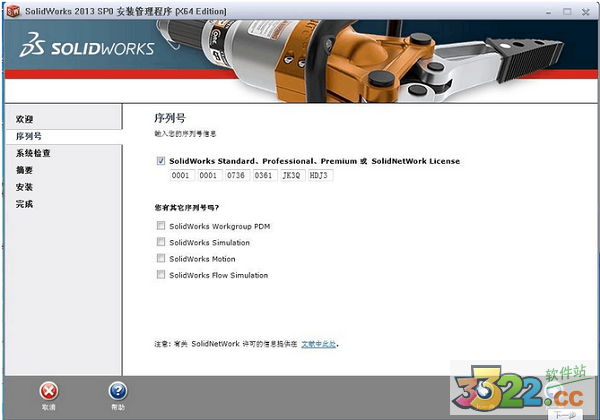The height and width of the screenshot is (420, 600).
Task: Enable SolidWorks Workgroup PDM checkbox
Action: [x=161, y=226]
